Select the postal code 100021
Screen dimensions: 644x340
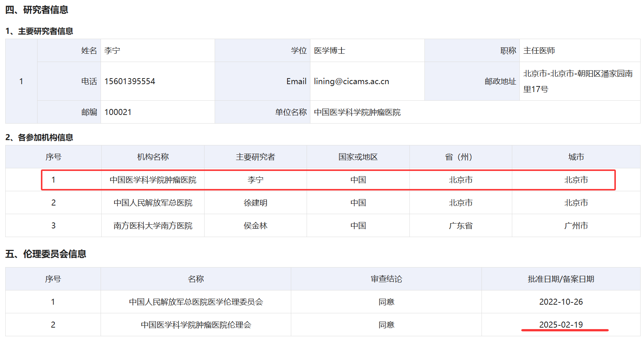click(x=118, y=112)
